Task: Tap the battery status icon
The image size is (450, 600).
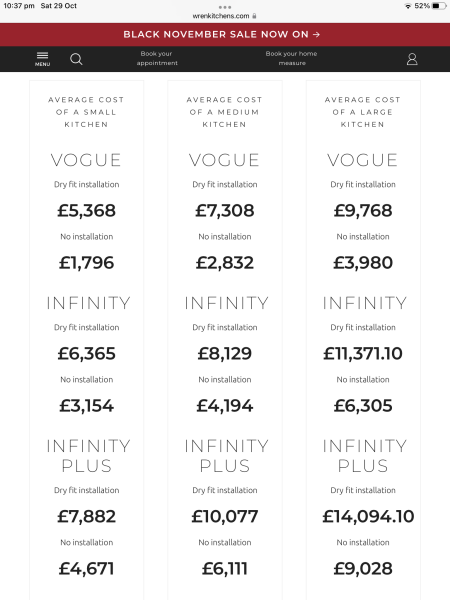Action: click(439, 6)
